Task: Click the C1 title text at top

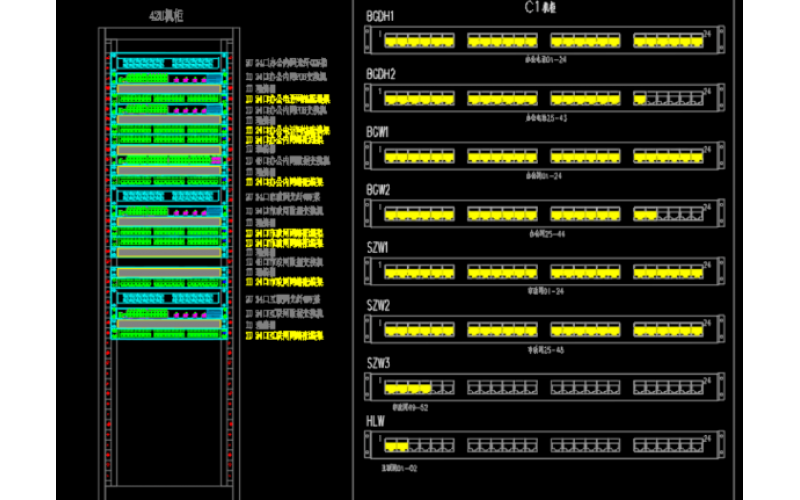Action: [x=541, y=7]
